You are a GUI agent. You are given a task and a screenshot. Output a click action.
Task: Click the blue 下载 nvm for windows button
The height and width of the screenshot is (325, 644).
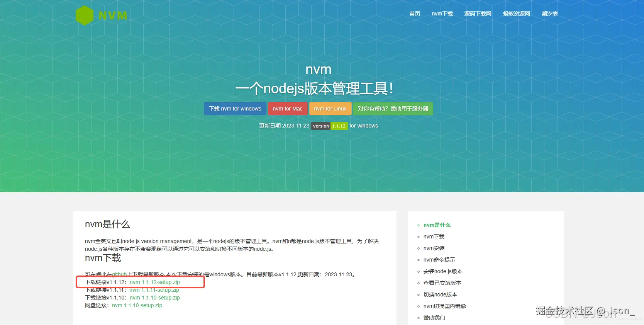[x=235, y=109]
